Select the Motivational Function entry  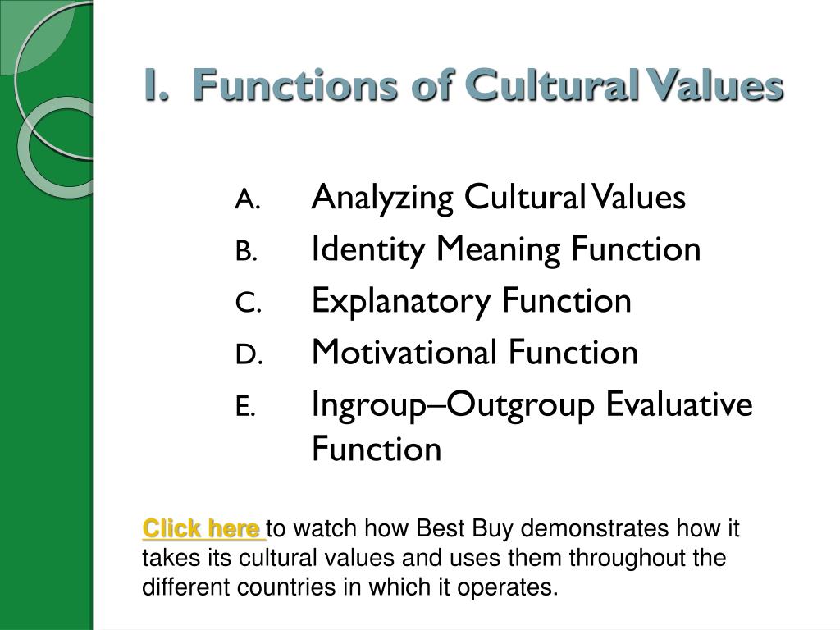click(475, 352)
